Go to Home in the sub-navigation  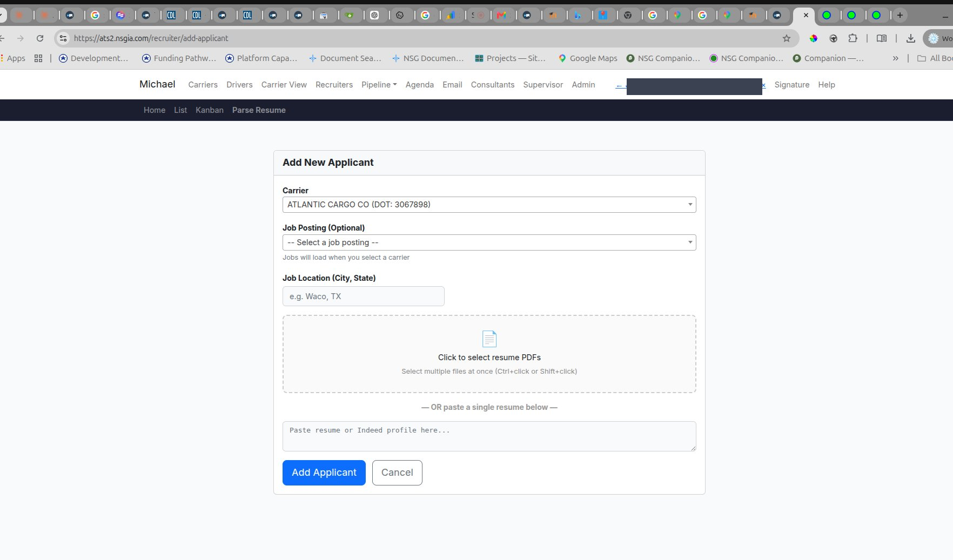(x=155, y=110)
